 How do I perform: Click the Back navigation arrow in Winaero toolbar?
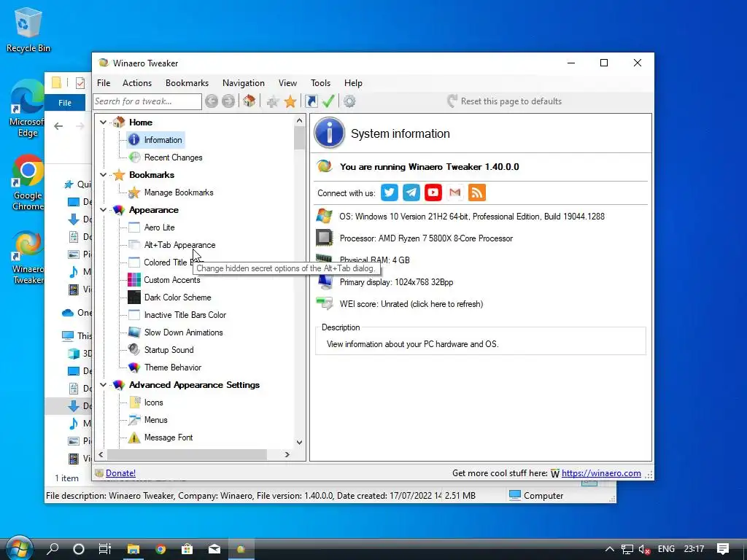(212, 101)
